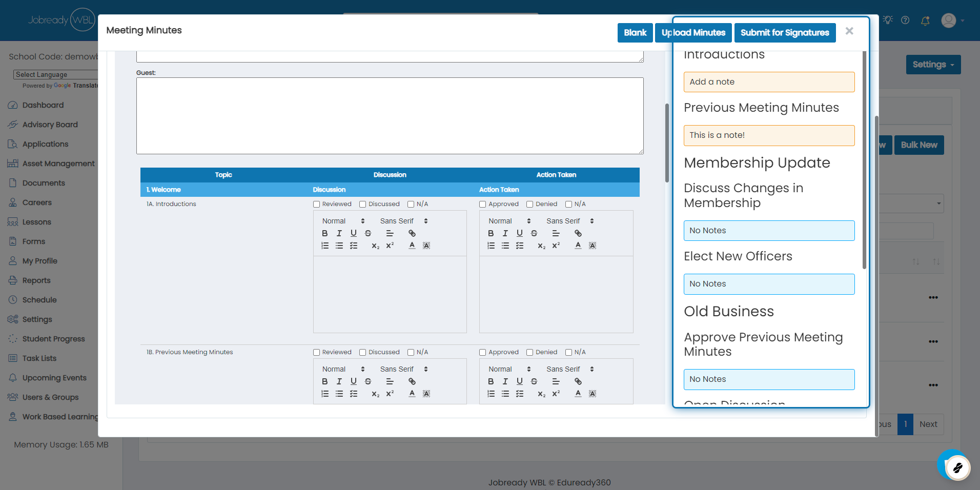Insert link in 1A action taken editor
Screen dimensions: 980x490
point(578,233)
